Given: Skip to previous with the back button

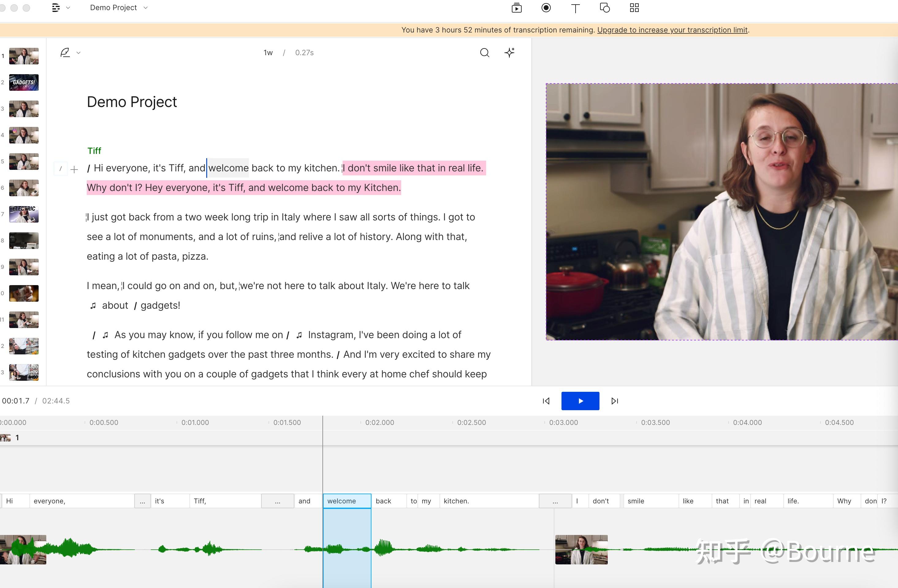Looking at the screenshot, I should point(546,401).
